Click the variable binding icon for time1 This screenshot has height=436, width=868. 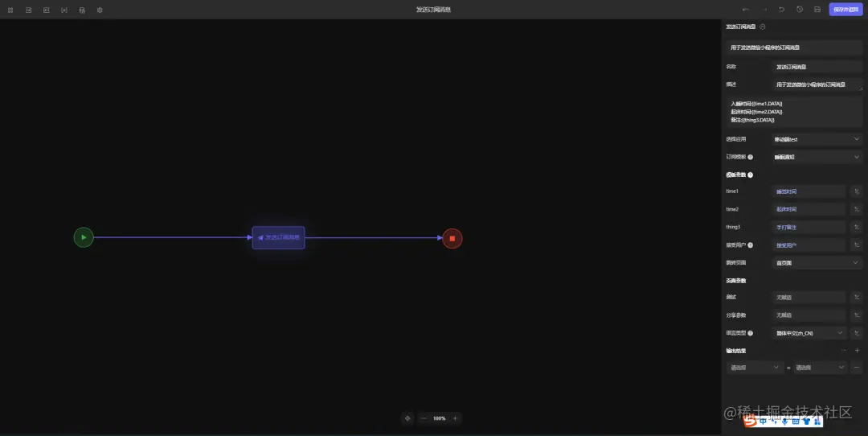click(857, 191)
